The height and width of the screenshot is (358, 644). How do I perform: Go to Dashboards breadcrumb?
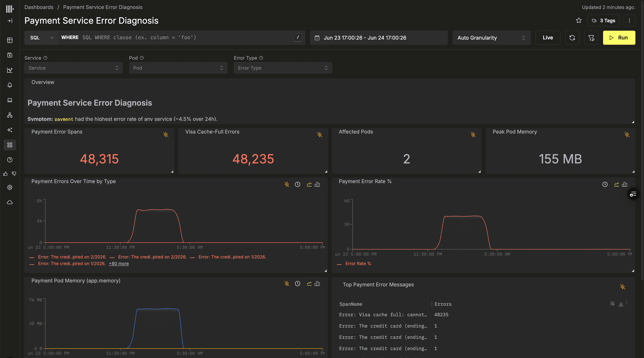(x=39, y=7)
